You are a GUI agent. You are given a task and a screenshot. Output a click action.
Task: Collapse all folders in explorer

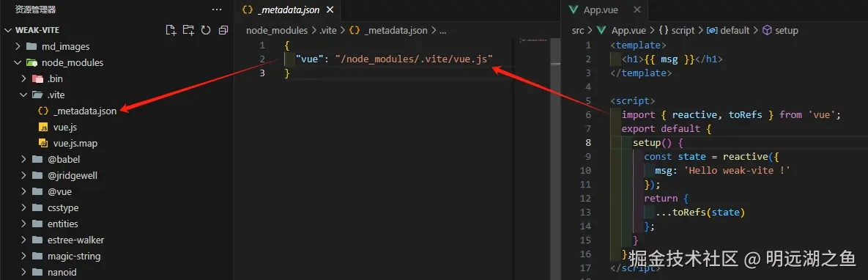[x=223, y=30]
